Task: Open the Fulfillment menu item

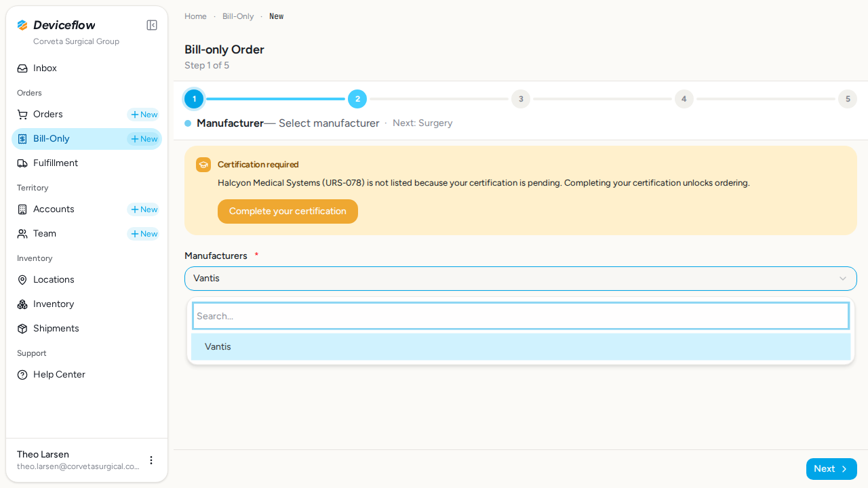Action: click(x=87, y=163)
